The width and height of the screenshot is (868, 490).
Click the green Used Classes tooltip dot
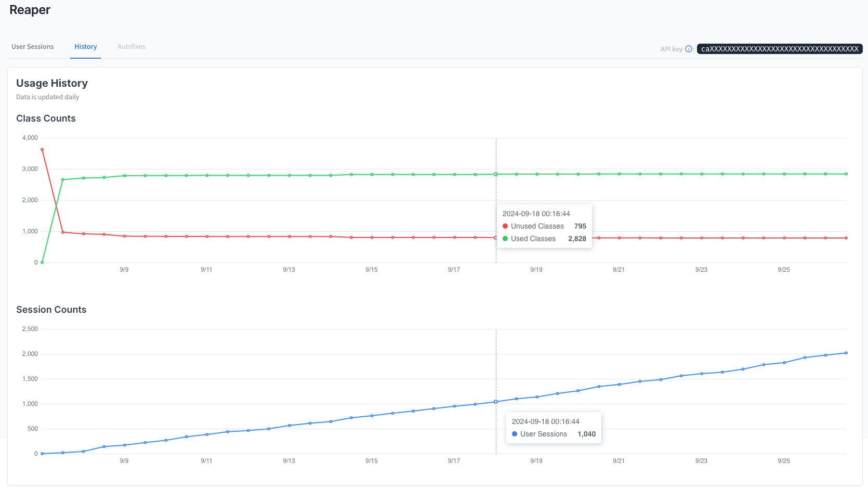click(505, 239)
